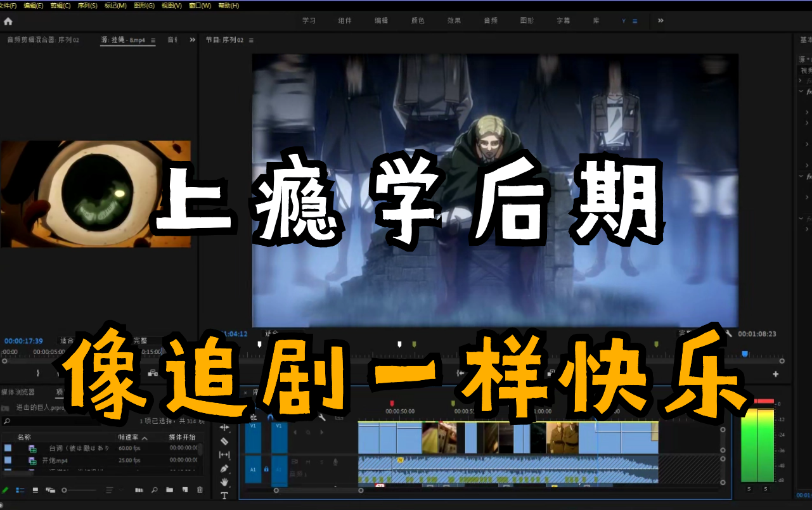This screenshot has width=812, height=510.
Task: Select the Razor tool
Action: 224,441
